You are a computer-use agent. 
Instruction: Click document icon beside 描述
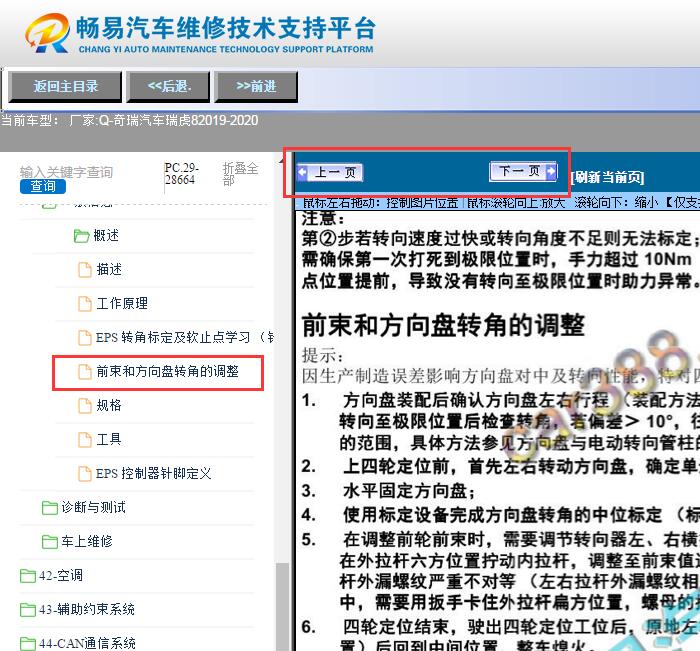click(x=85, y=270)
